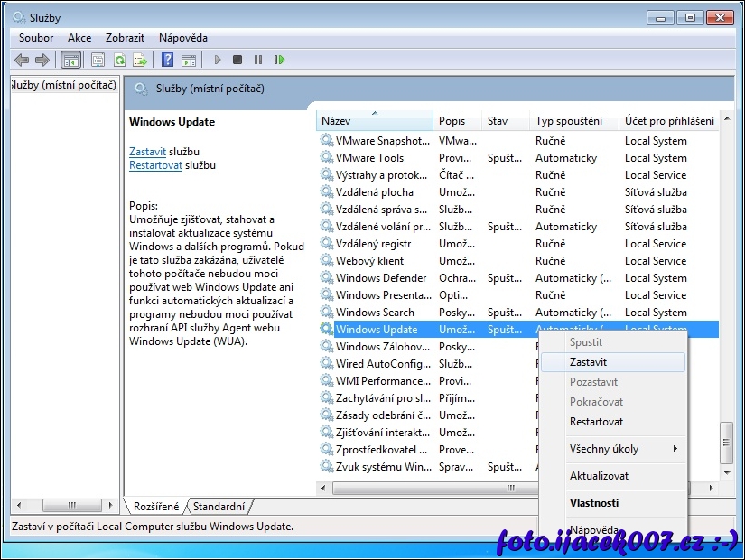Expand the Všechny úkoly submenu

click(613, 449)
